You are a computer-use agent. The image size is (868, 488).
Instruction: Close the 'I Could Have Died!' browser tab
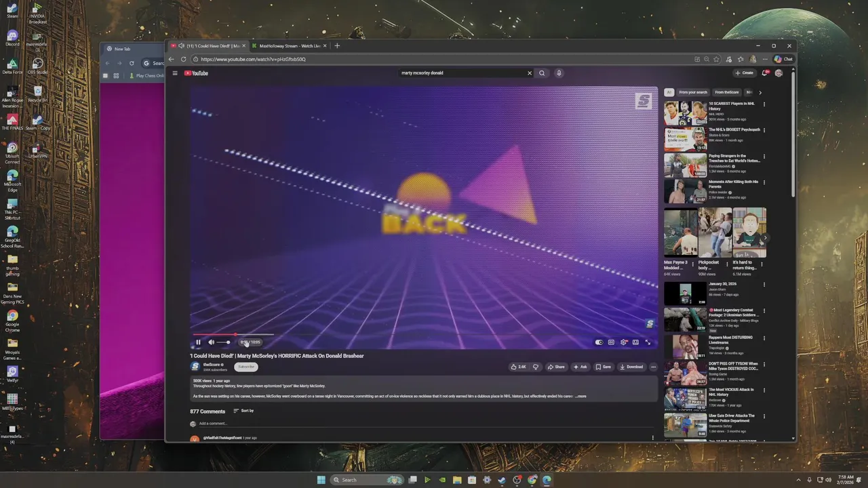click(244, 46)
